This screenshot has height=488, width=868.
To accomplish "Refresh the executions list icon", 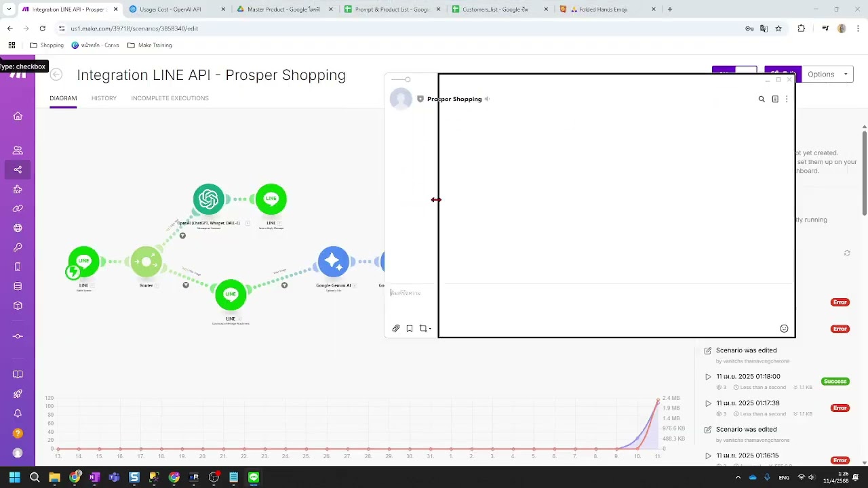I will coord(847,253).
